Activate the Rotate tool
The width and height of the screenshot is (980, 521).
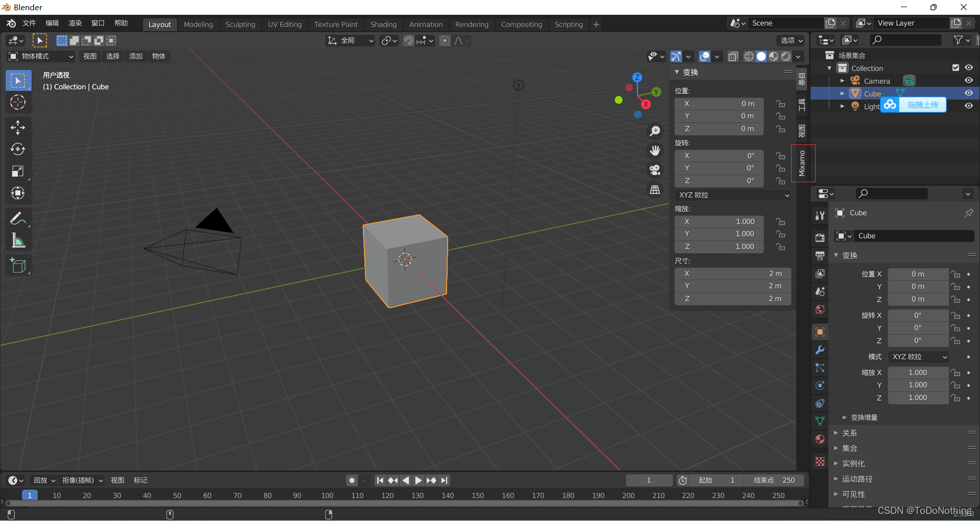click(18, 149)
